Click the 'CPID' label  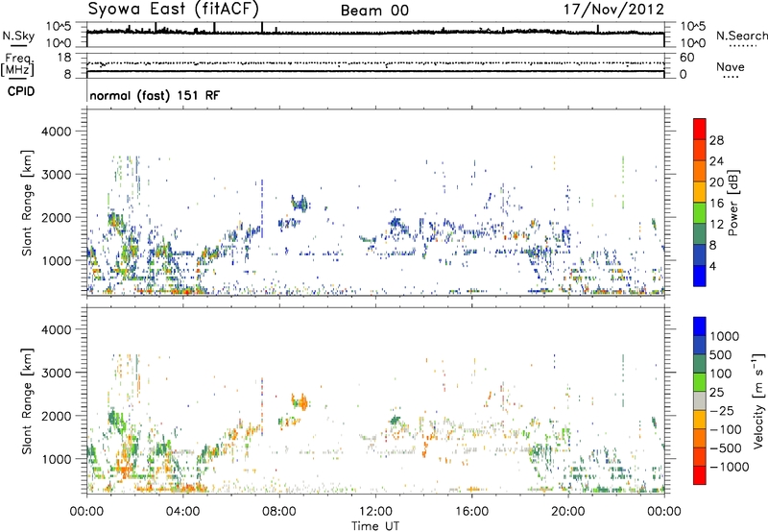click(20, 91)
